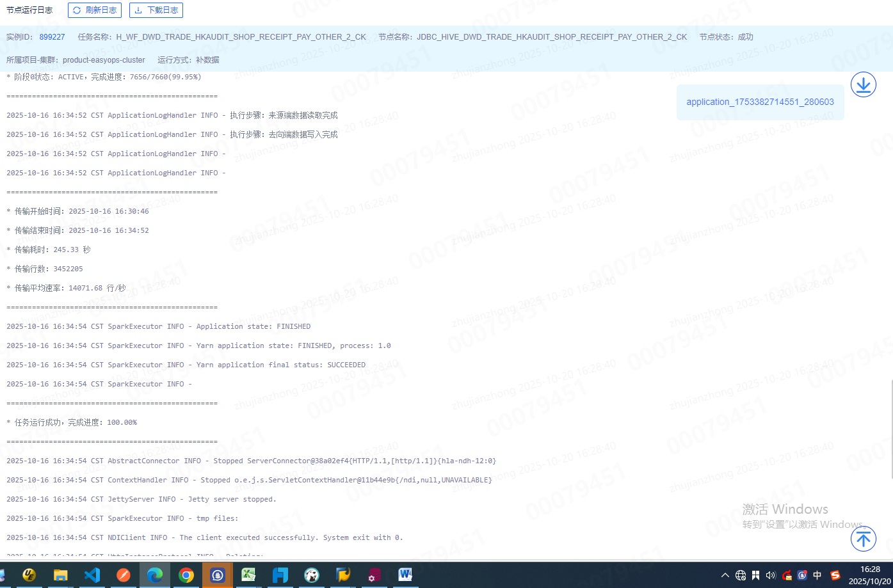
Task: Open Excel from the taskbar
Action: (249, 575)
